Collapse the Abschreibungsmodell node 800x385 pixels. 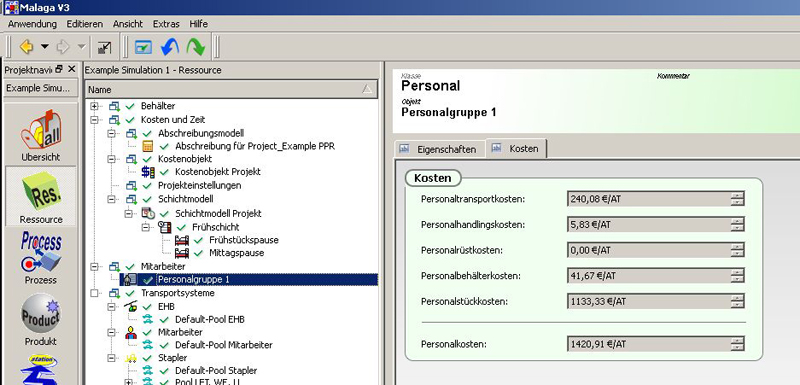pos(111,133)
